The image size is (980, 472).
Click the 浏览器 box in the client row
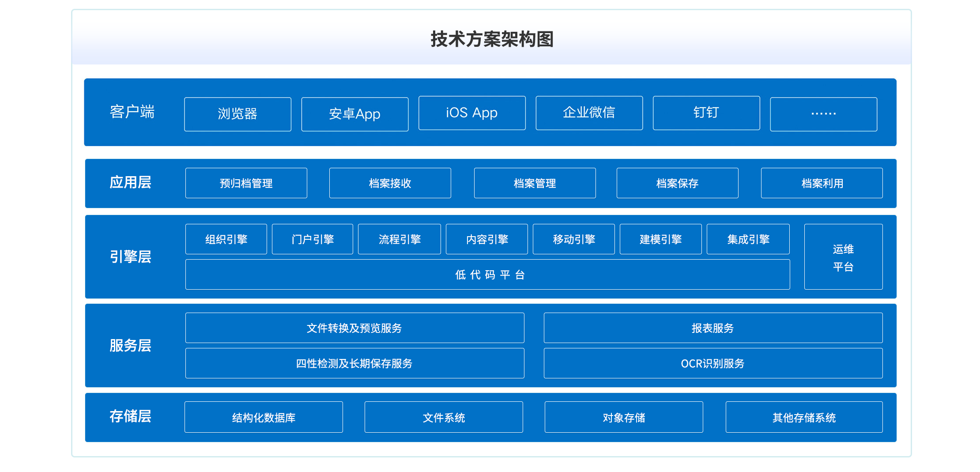click(237, 114)
